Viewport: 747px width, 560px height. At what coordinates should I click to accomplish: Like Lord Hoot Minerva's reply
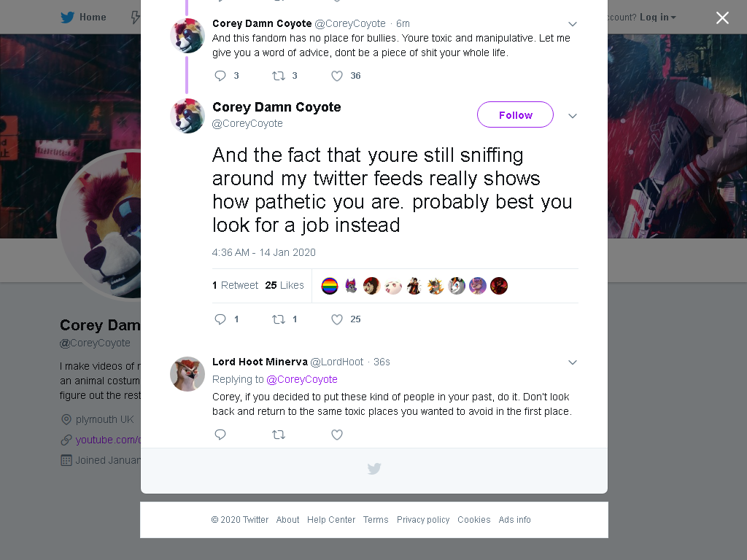click(337, 435)
